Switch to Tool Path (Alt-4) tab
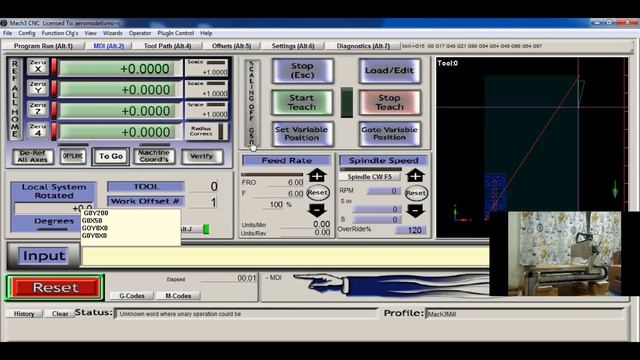Image resolution: width=640 pixels, height=360 pixels. tap(167, 46)
